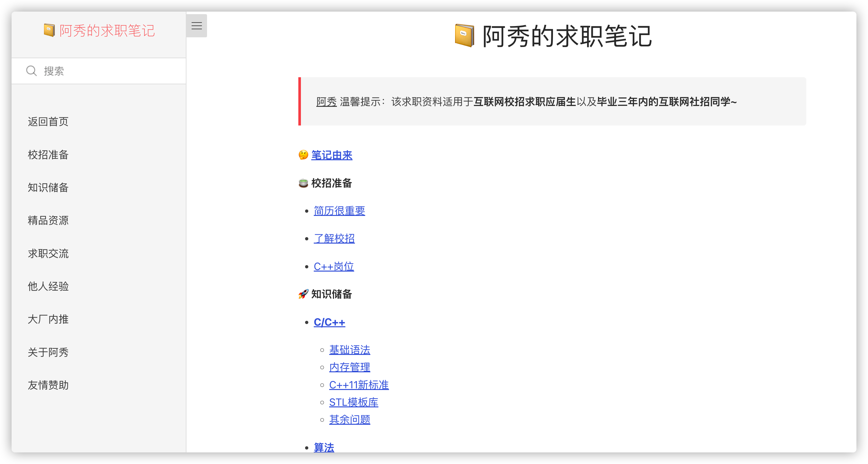This screenshot has width=868, height=464.
Task: Click the notebook emoji in the sidebar header
Action: coord(49,30)
